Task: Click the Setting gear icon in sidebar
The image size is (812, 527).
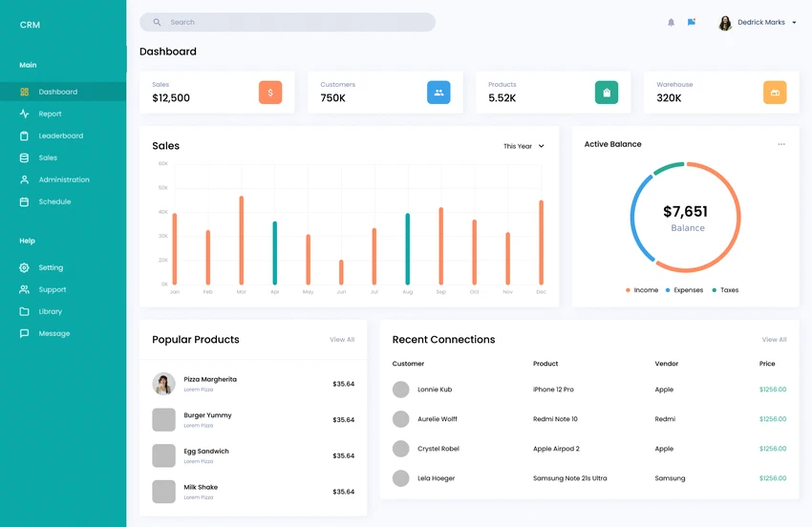Action: pos(25,268)
